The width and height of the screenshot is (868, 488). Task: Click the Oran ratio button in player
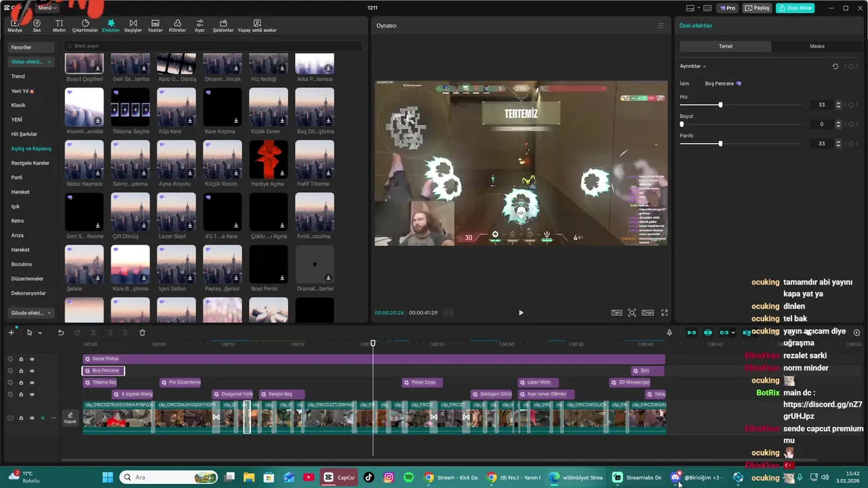648,312
